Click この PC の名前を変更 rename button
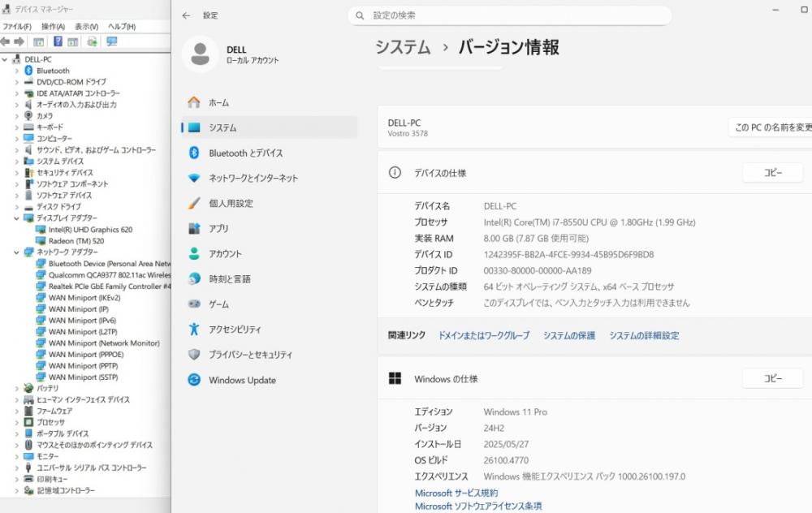Screen dimensions: 812x513 pyautogui.click(x=771, y=127)
